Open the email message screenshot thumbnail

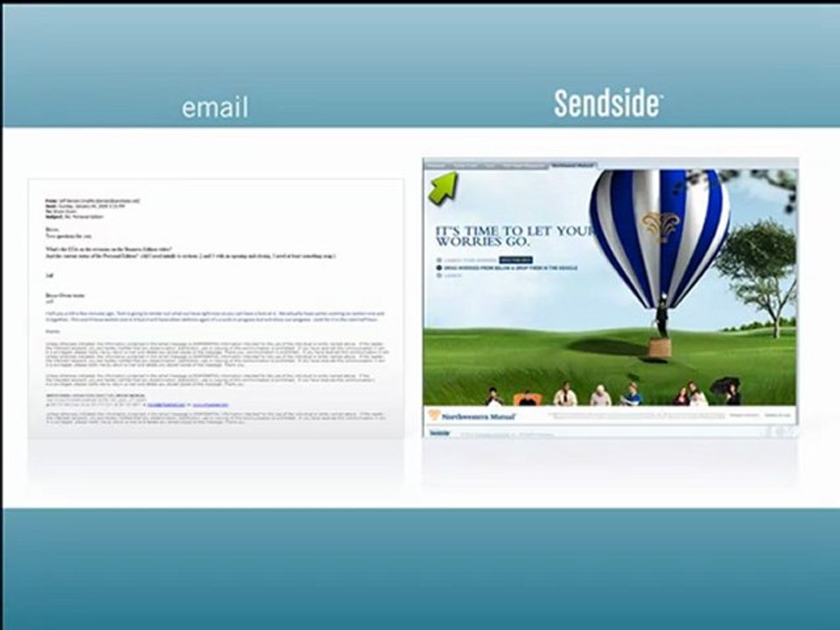point(216,309)
